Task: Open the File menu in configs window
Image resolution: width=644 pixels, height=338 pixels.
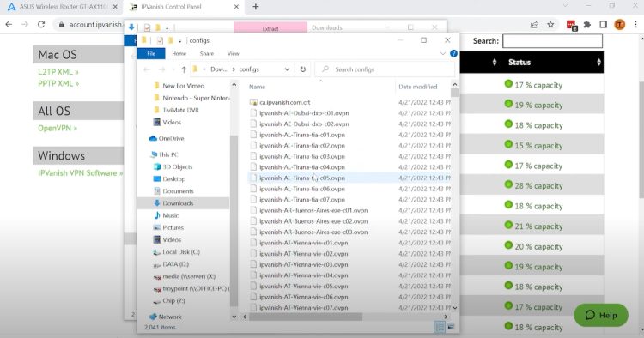Action: (151, 53)
